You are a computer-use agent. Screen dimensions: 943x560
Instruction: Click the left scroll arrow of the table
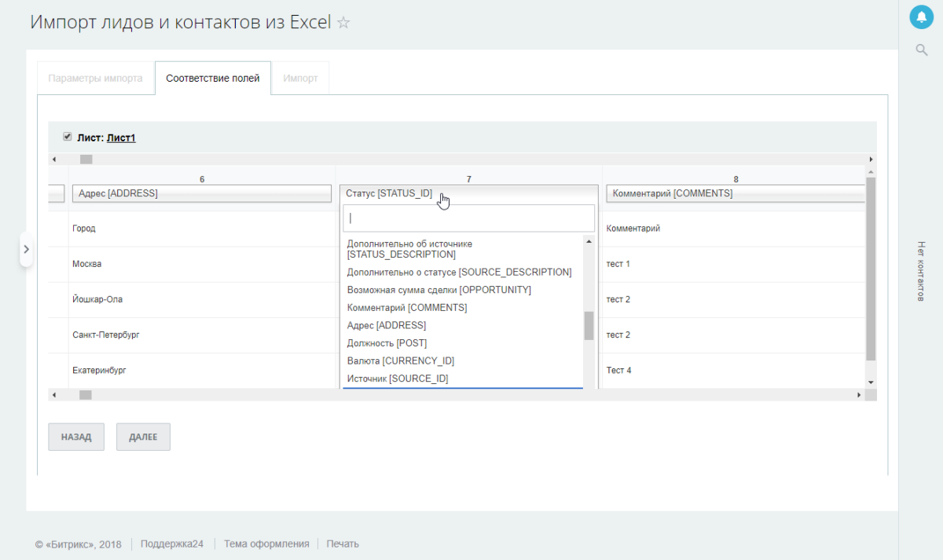pos(53,159)
